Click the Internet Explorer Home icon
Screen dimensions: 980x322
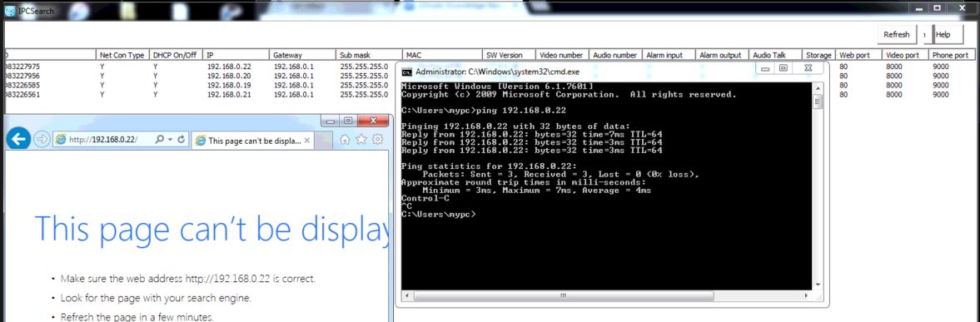345,140
